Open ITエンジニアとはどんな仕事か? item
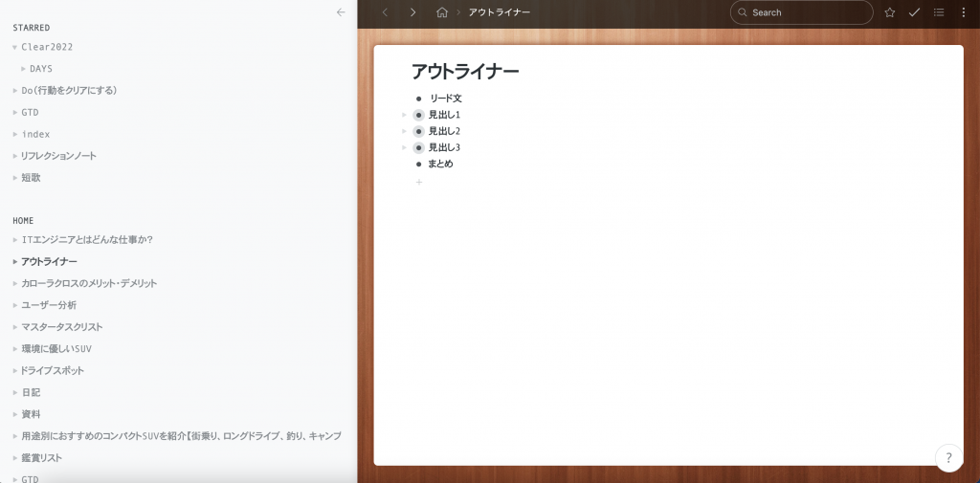The image size is (980, 483). point(87,239)
